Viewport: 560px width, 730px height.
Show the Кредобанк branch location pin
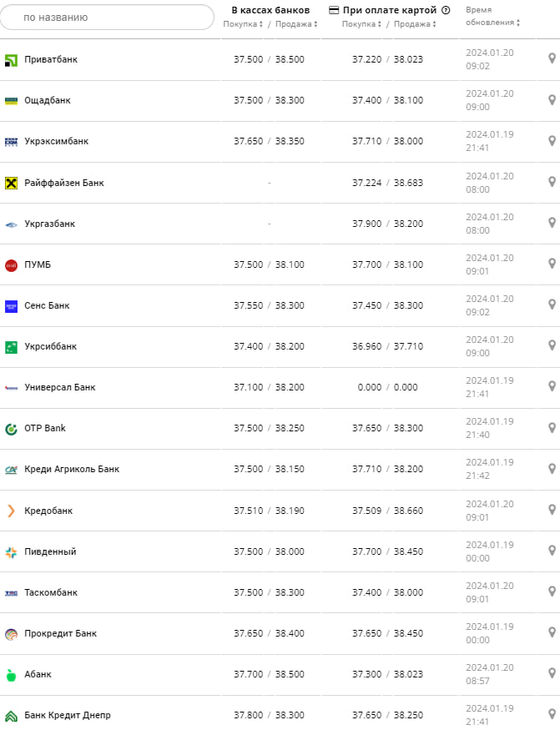point(552,509)
